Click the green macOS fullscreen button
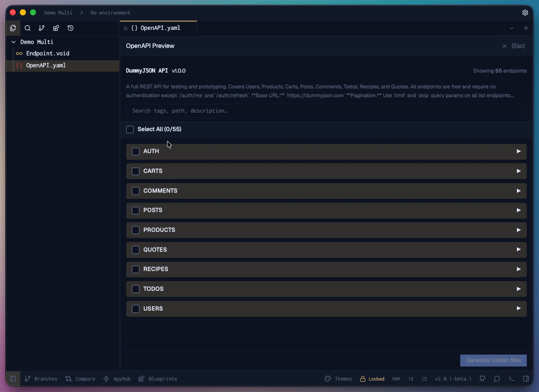 [x=33, y=13]
